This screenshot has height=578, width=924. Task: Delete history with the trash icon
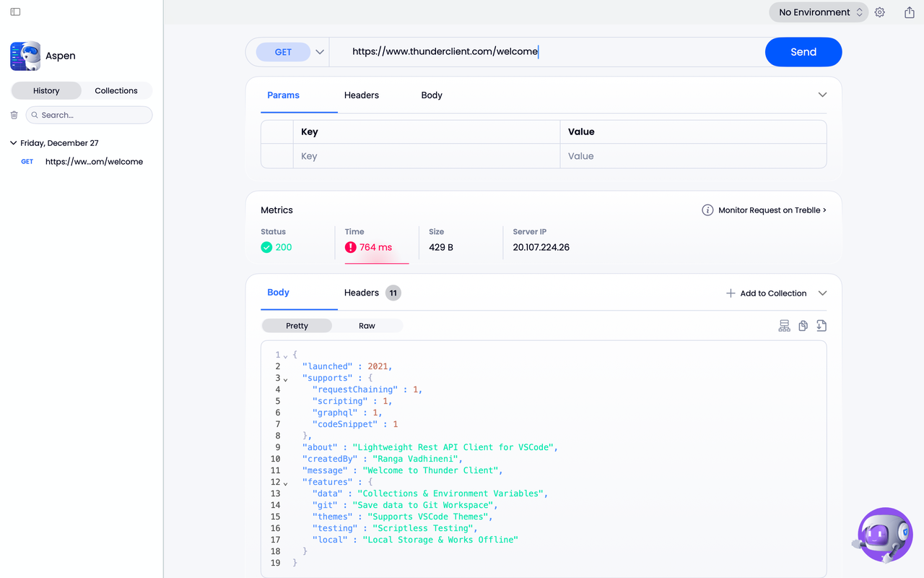tap(14, 115)
